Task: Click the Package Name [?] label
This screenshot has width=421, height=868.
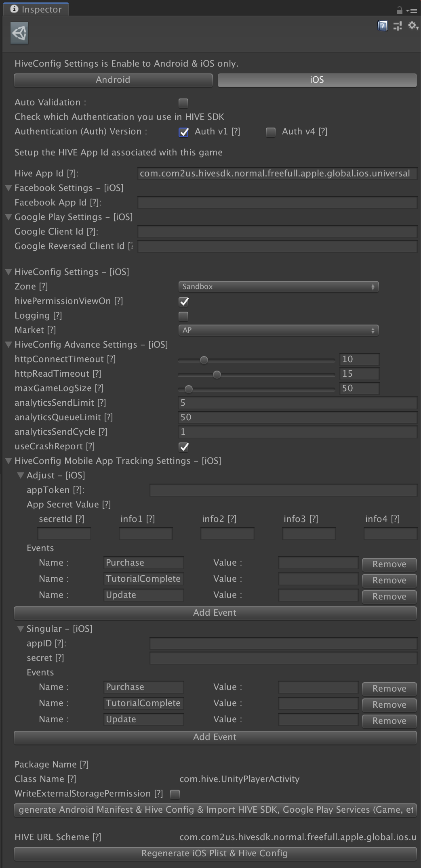Action: [52, 765]
